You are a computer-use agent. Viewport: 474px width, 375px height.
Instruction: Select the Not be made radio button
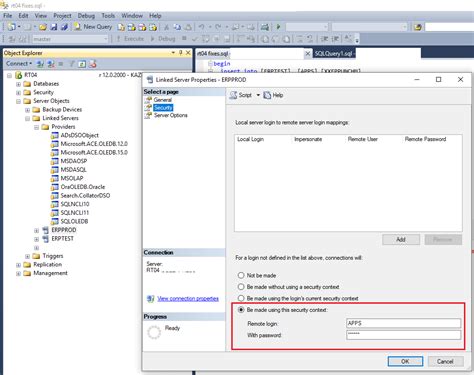click(241, 275)
